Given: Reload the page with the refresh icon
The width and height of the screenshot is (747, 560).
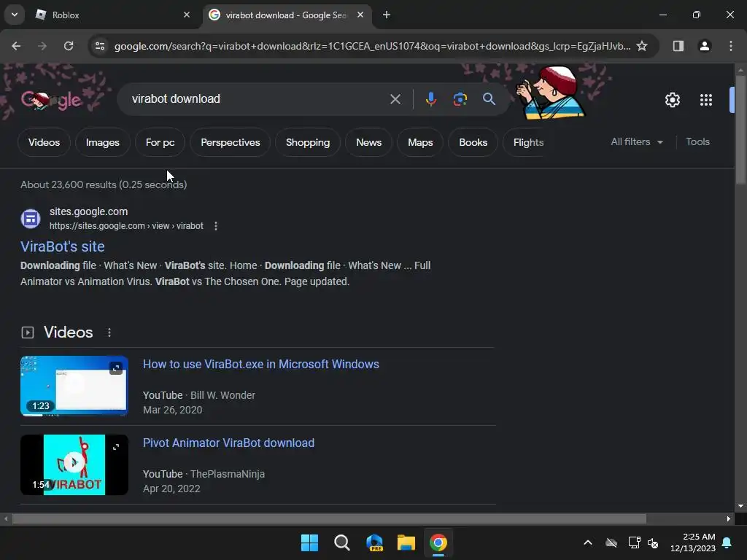Looking at the screenshot, I should pyautogui.click(x=69, y=46).
